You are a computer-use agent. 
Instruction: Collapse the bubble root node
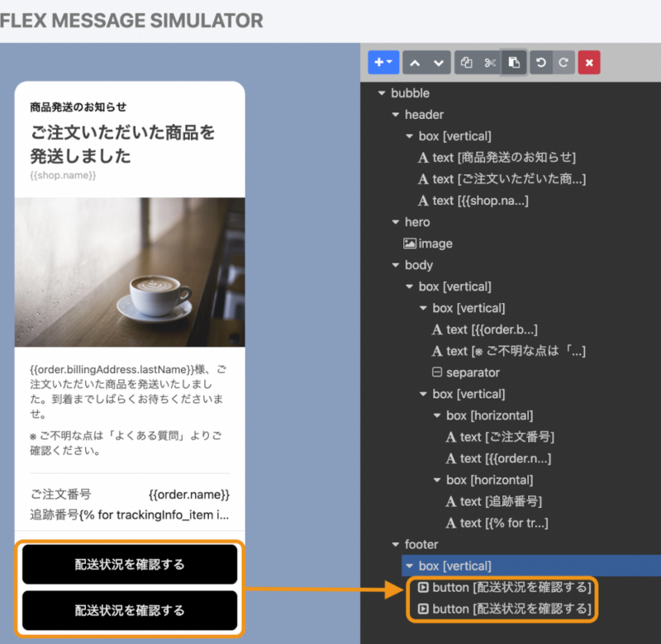point(382,93)
